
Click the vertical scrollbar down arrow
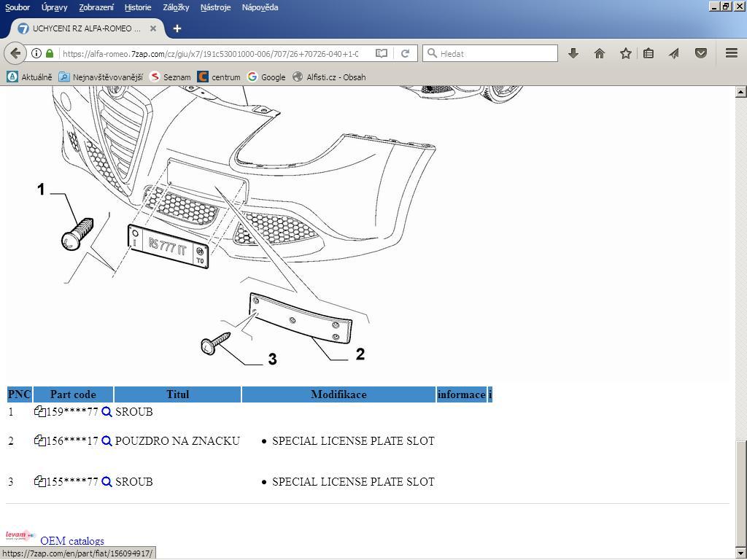coord(740,553)
